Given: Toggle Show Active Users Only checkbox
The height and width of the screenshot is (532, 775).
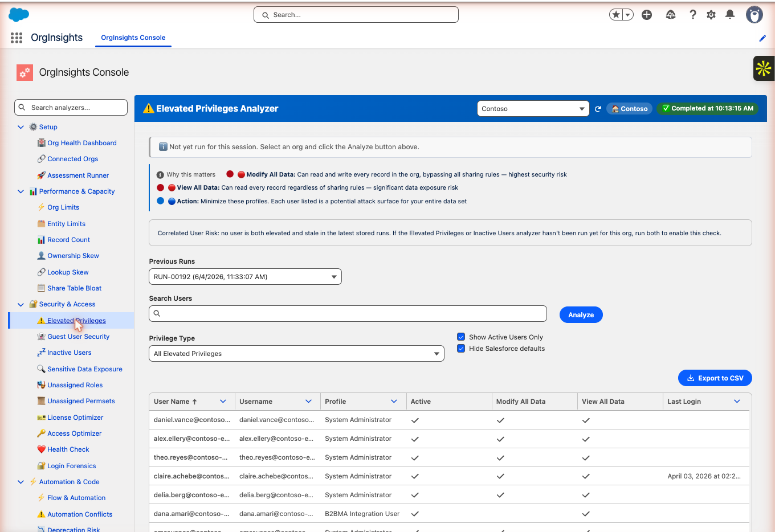Looking at the screenshot, I should click(461, 337).
